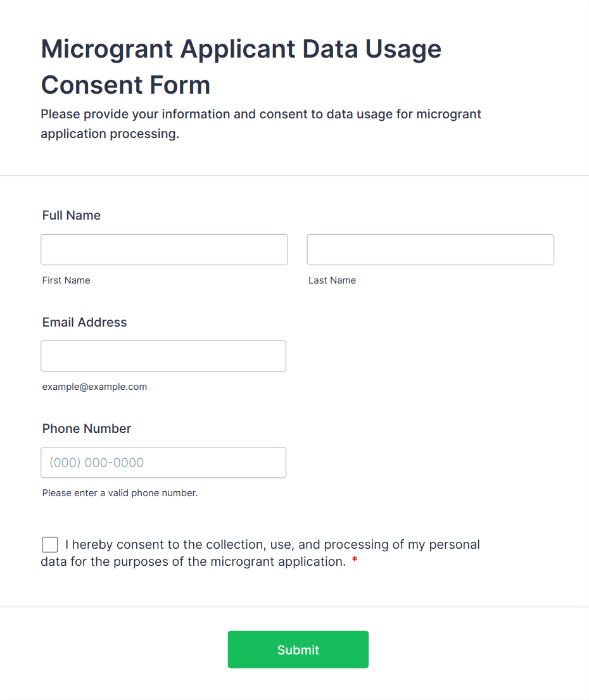This screenshot has height=700, width=589.
Task: Click the Phone Number field with placeholder
Action: 163,463
